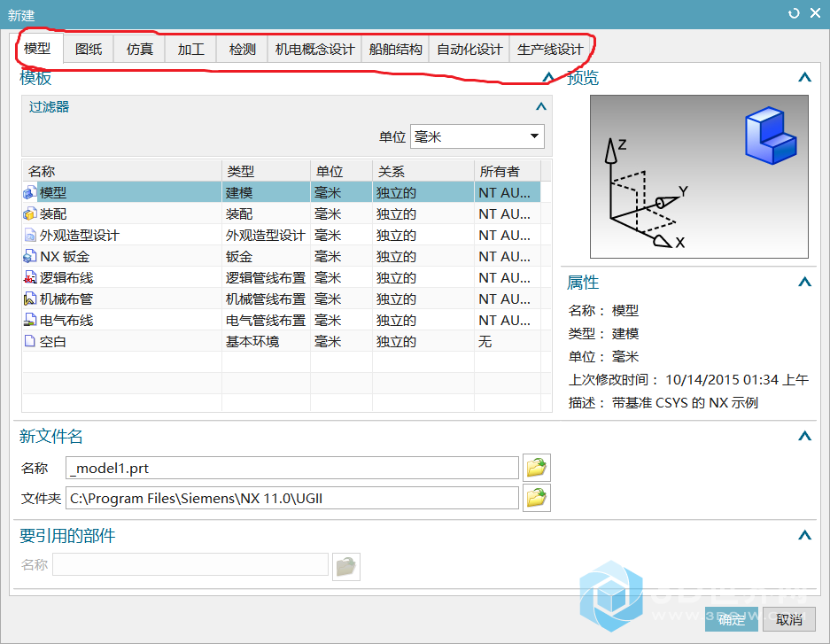Click the 空白 template row icon
The width and height of the screenshot is (830, 644).
[x=30, y=341]
